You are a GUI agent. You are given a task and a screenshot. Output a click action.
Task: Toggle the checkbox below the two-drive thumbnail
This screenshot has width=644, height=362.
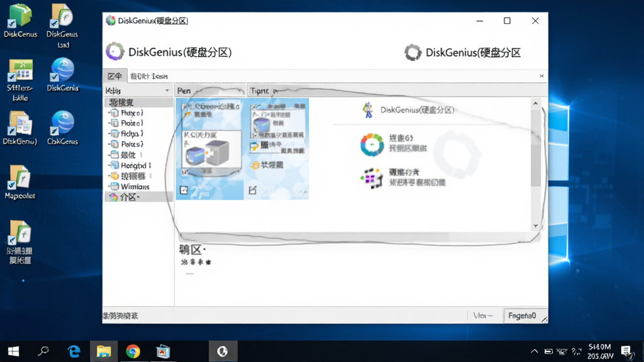click(185, 172)
